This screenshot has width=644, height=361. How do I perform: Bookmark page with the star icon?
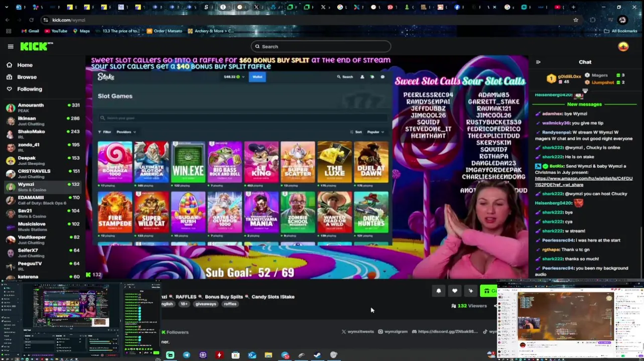point(576,20)
